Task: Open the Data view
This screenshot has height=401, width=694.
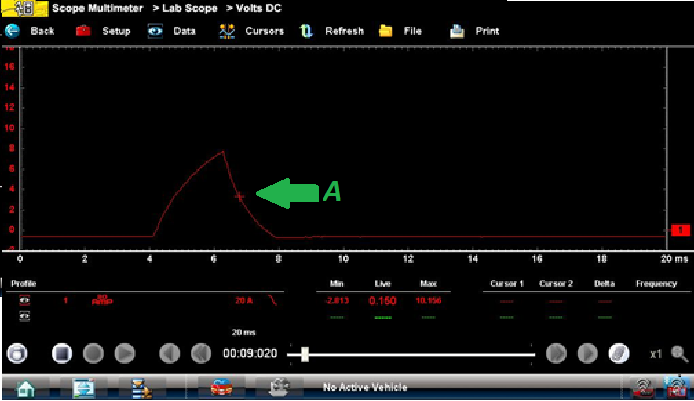Action: pos(172,31)
